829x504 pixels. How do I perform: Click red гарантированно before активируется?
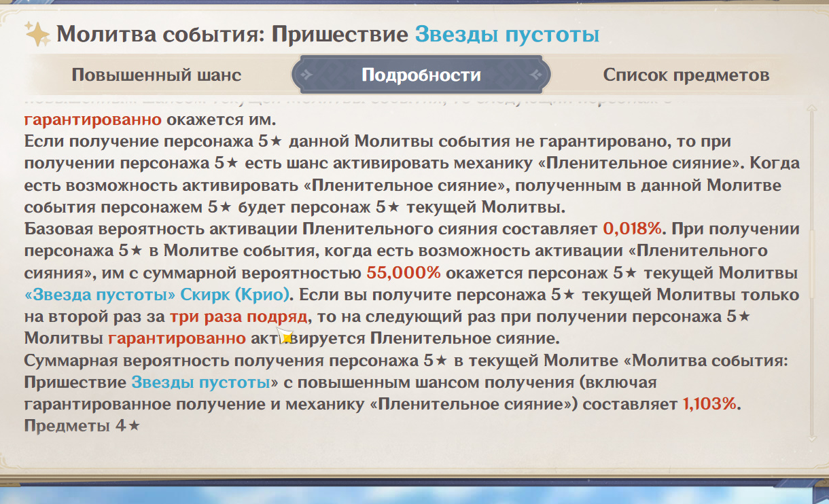(177, 338)
